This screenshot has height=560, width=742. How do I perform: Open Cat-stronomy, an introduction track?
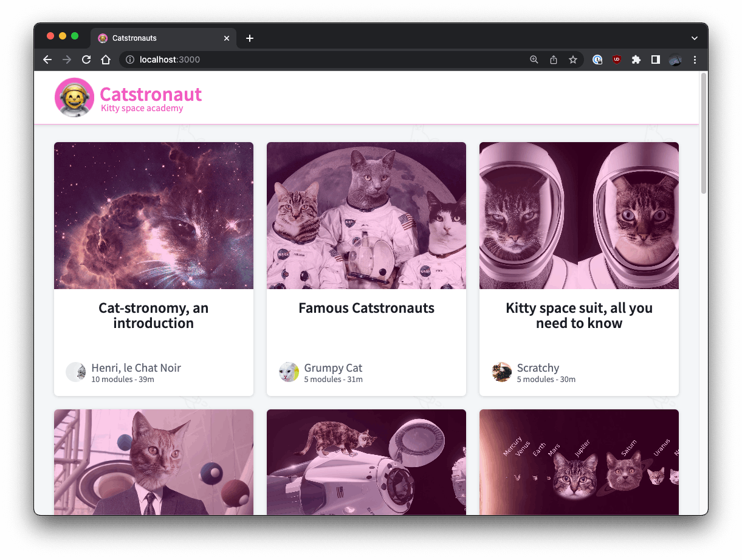pos(154,316)
